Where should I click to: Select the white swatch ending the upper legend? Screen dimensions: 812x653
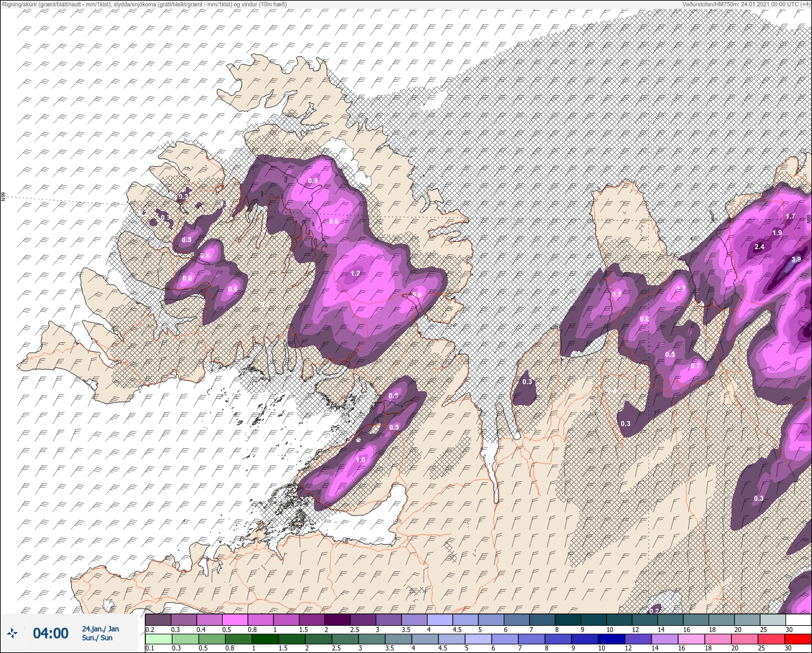[x=798, y=619]
